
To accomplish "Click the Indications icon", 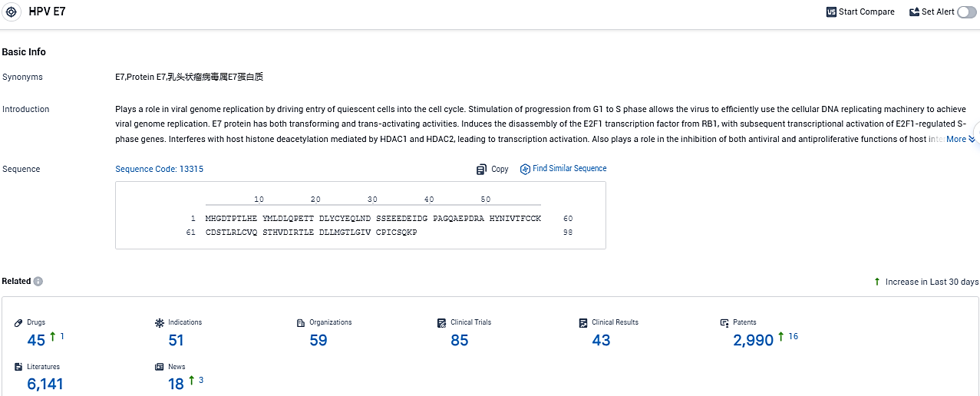I will coord(160,323).
